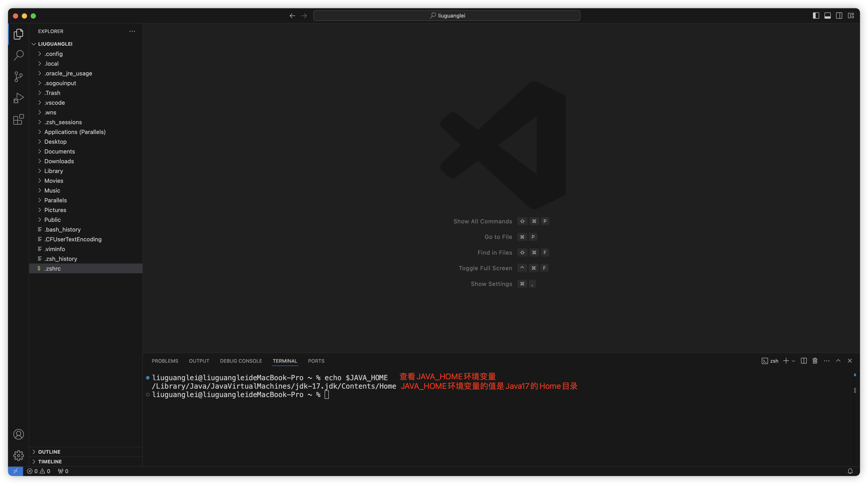Click the errors and warnings status item
This screenshot has height=484, width=868.
[x=38, y=471]
